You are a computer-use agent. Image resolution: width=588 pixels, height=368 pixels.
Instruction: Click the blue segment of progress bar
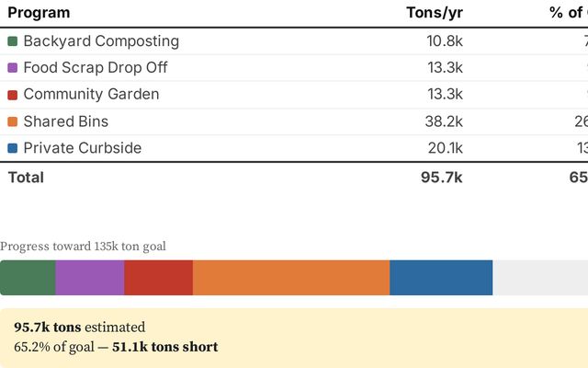(441, 278)
